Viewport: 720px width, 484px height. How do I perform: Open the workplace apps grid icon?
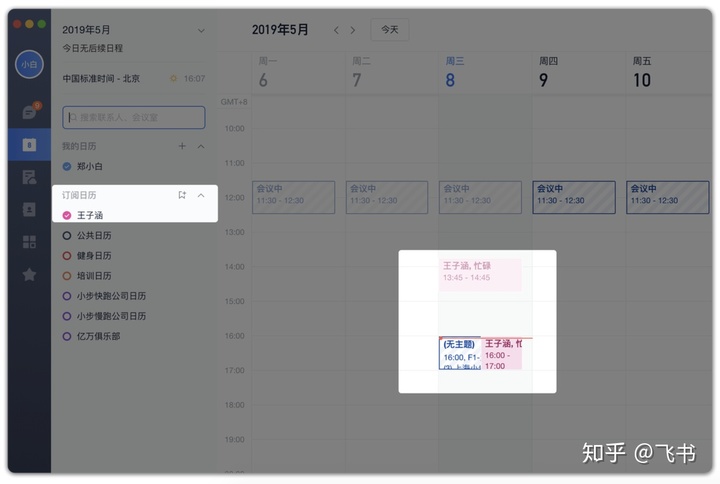(29, 242)
